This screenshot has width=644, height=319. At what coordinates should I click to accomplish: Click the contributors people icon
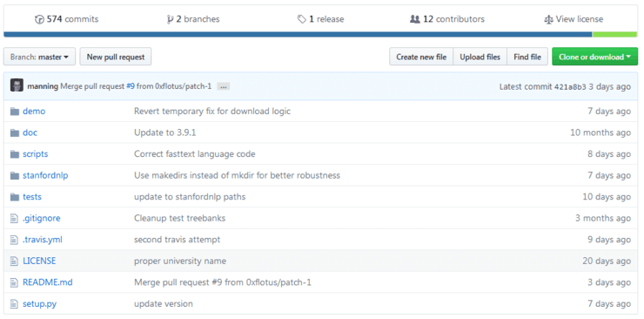(x=415, y=19)
